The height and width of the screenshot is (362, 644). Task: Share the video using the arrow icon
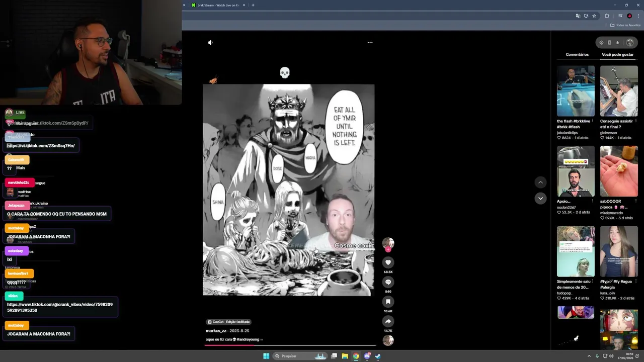coord(388,321)
